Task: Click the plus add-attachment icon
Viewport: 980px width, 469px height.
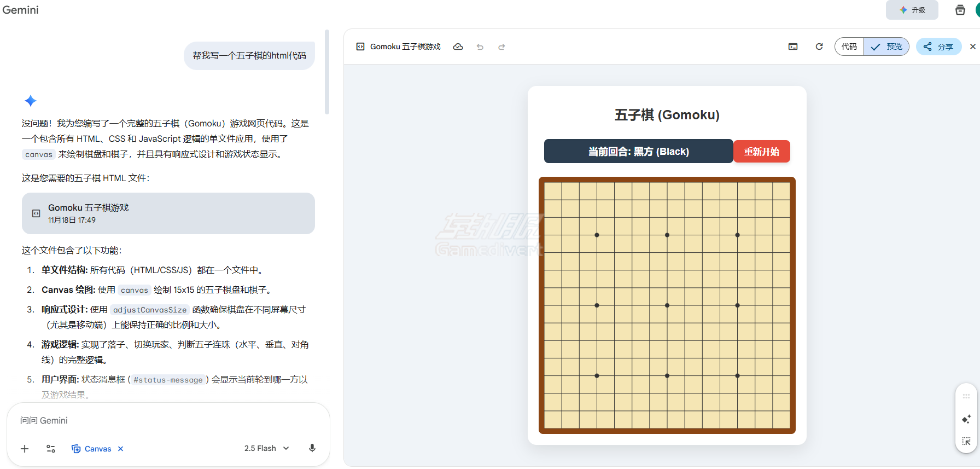Action: (x=25, y=449)
